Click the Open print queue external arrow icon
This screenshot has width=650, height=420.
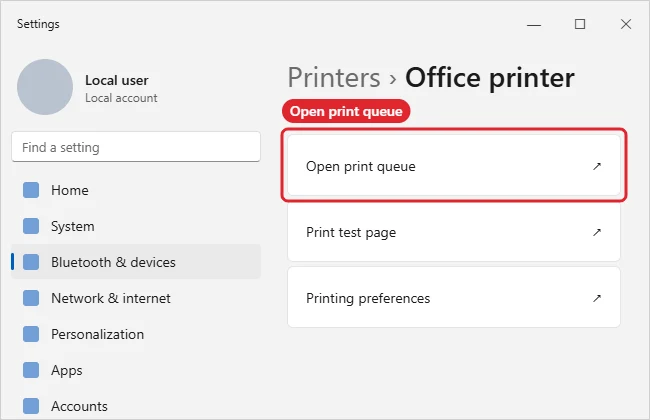click(x=597, y=166)
